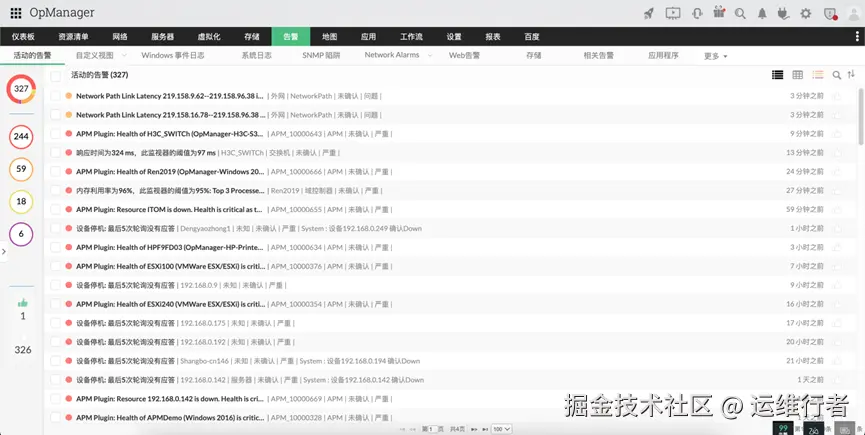The height and width of the screenshot is (435, 865).
Task: Click the rocket quick-start icon
Action: (649, 14)
